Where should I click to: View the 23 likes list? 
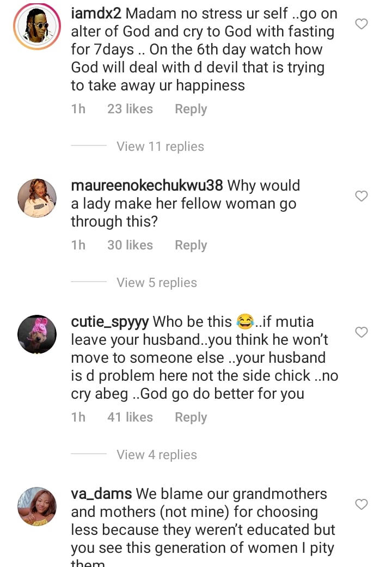click(130, 109)
